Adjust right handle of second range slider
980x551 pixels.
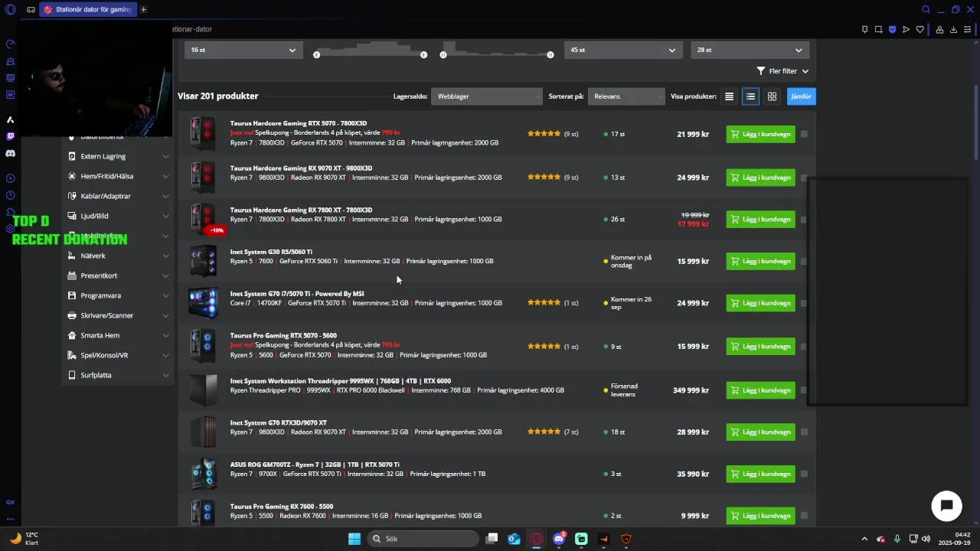click(550, 54)
